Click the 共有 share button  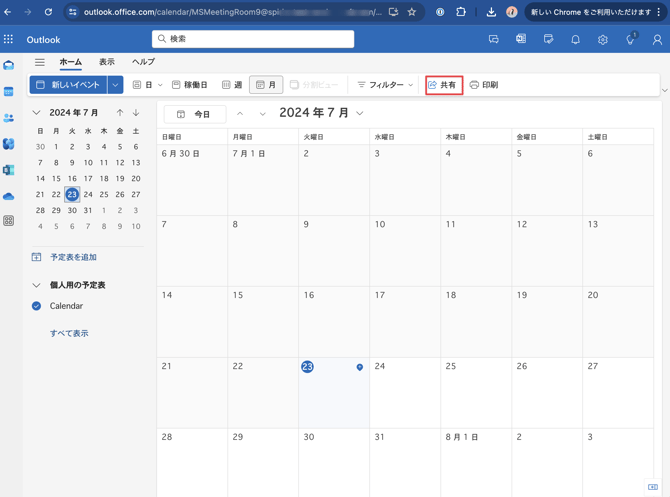coord(443,85)
